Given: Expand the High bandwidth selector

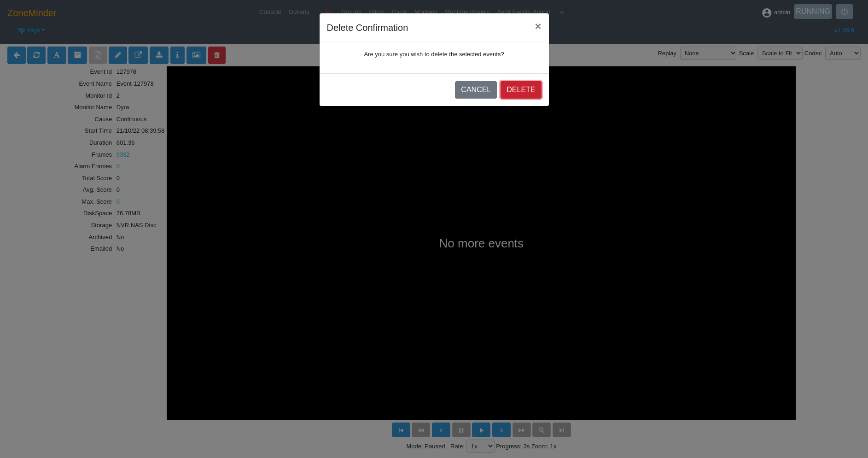Looking at the screenshot, I should point(31,30).
